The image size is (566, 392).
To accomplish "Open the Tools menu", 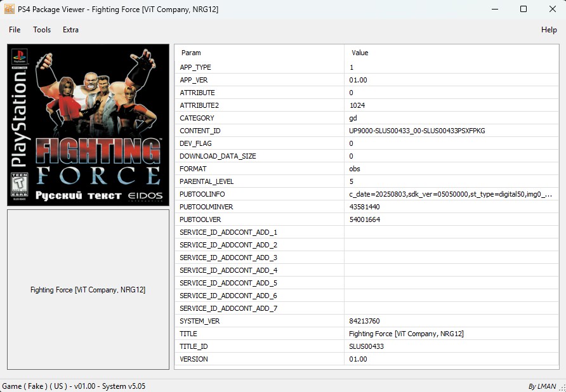I will pyautogui.click(x=42, y=30).
